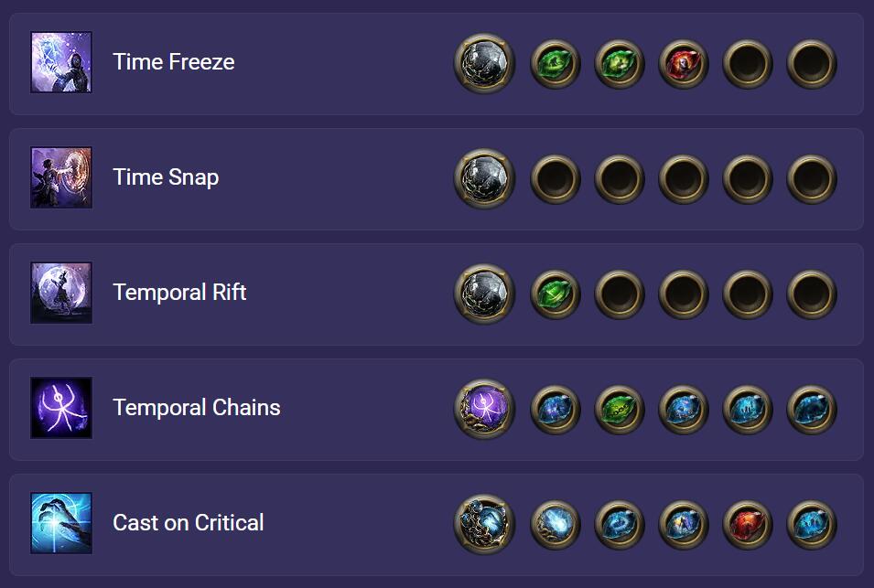Click the red support gem in Time Freeze row
874x588 pixels.
pyautogui.click(x=684, y=63)
